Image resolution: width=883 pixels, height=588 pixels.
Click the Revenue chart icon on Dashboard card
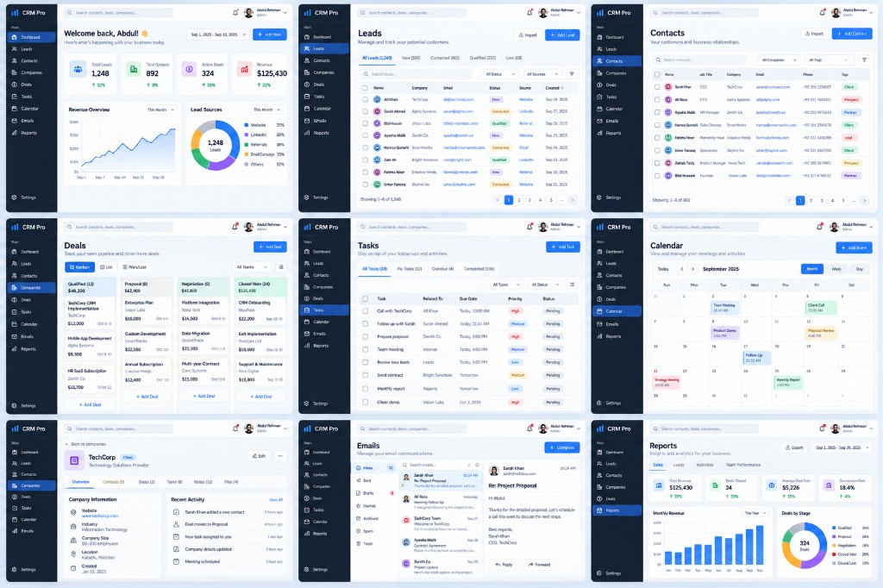pyautogui.click(x=244, y=69)
